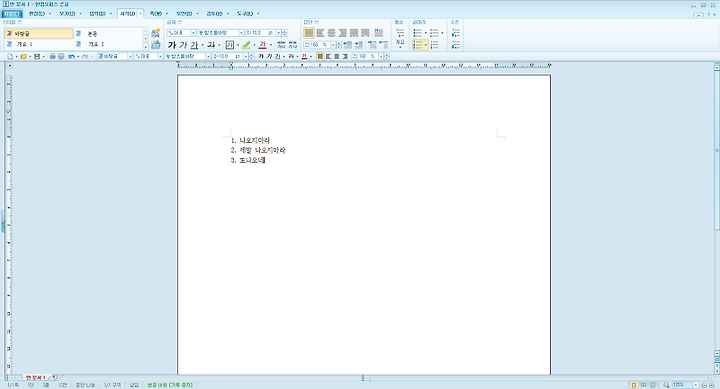Open the ribbon font size dropdown

tap(278, 33)
